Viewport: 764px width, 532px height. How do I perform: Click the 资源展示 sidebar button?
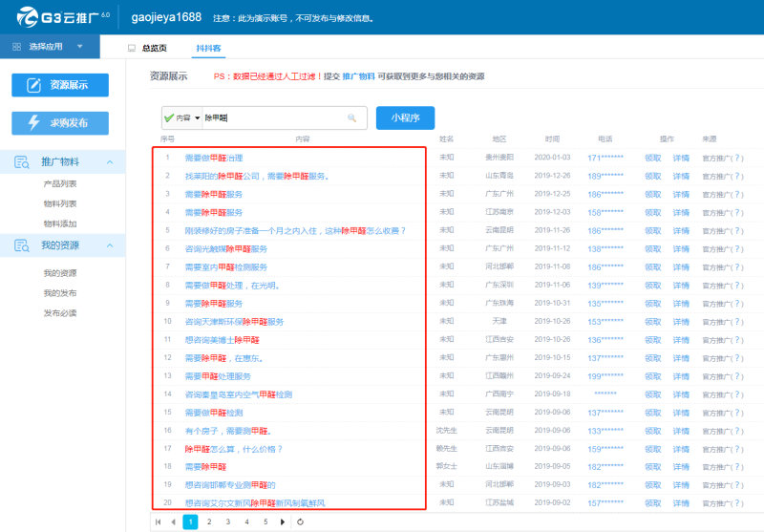[60, 85]
